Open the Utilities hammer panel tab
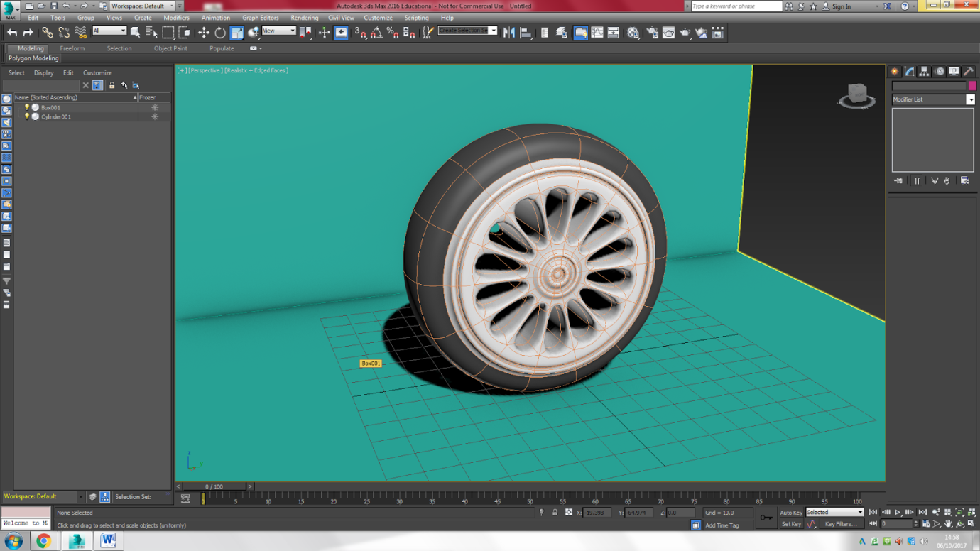Viewport: 980px width, 551px height. [x=969, y=72]
